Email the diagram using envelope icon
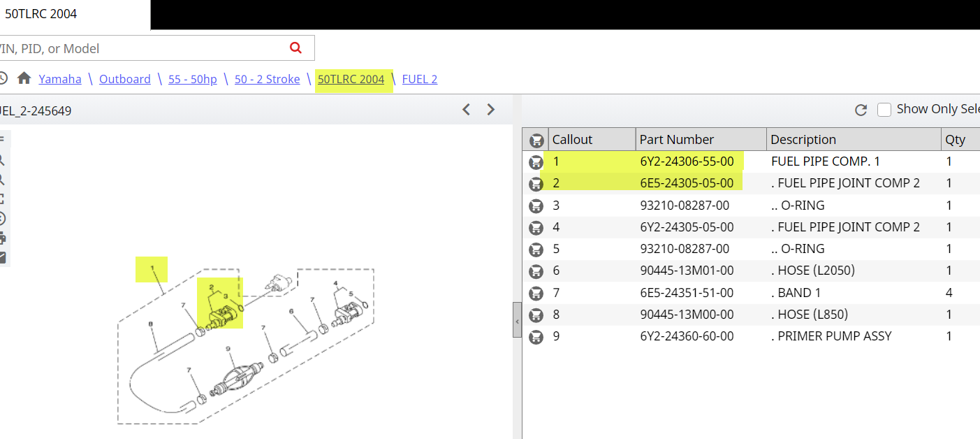 [2, 257]
